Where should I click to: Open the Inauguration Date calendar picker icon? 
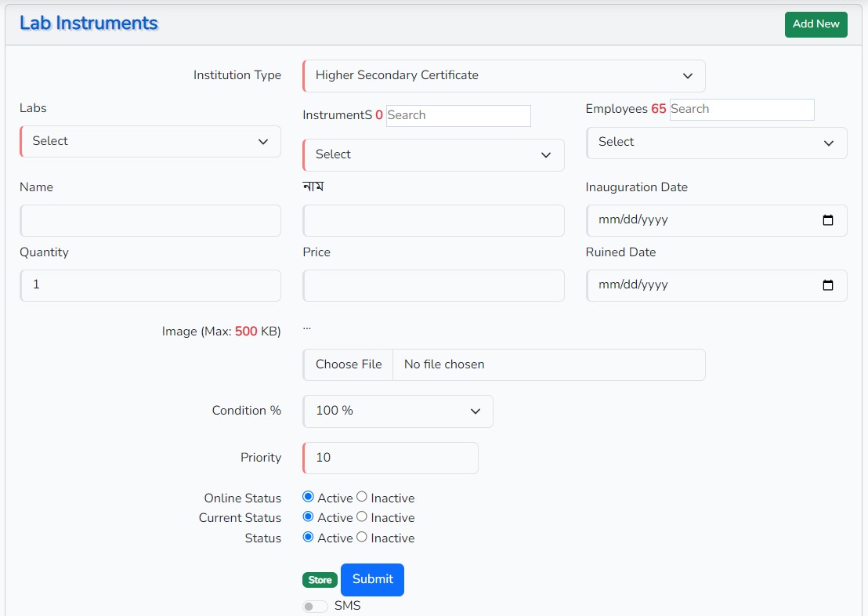tap(828, 220)
